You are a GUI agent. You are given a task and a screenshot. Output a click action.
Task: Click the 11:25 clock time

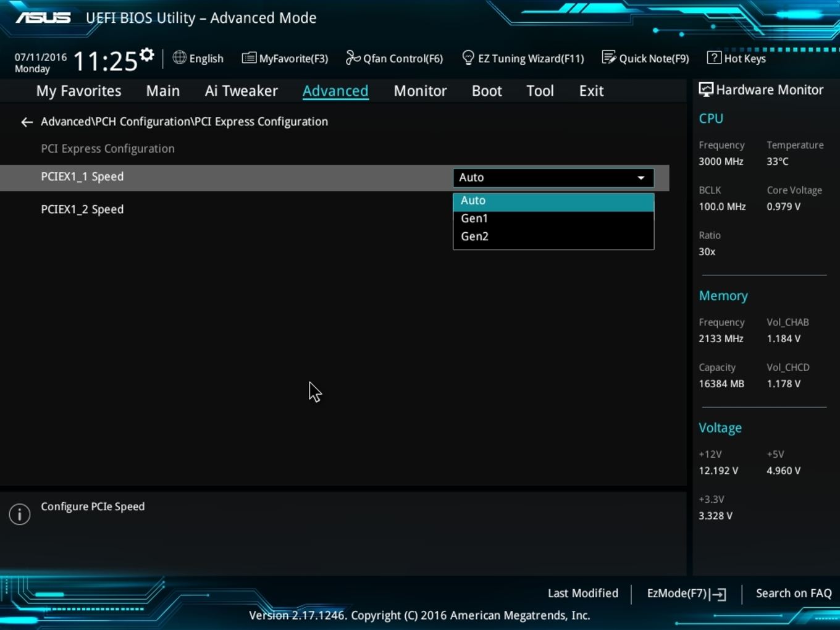coord(106,61)
